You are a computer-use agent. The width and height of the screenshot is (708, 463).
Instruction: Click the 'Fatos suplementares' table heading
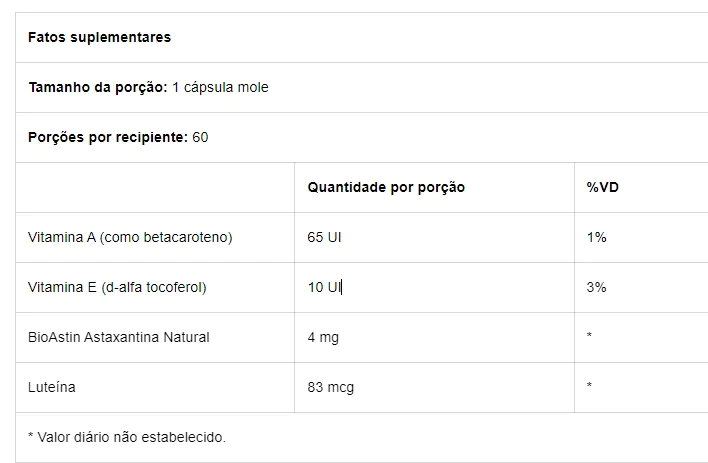click(x=99, y=37)
